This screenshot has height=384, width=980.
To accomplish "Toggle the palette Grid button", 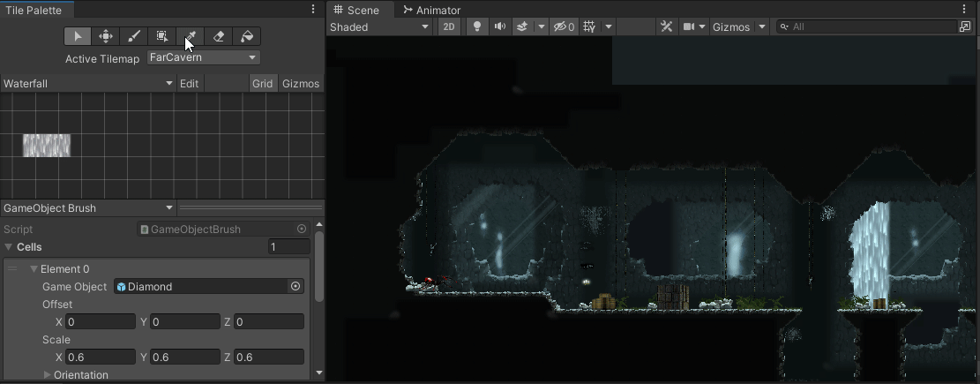I will click(263, 84).
